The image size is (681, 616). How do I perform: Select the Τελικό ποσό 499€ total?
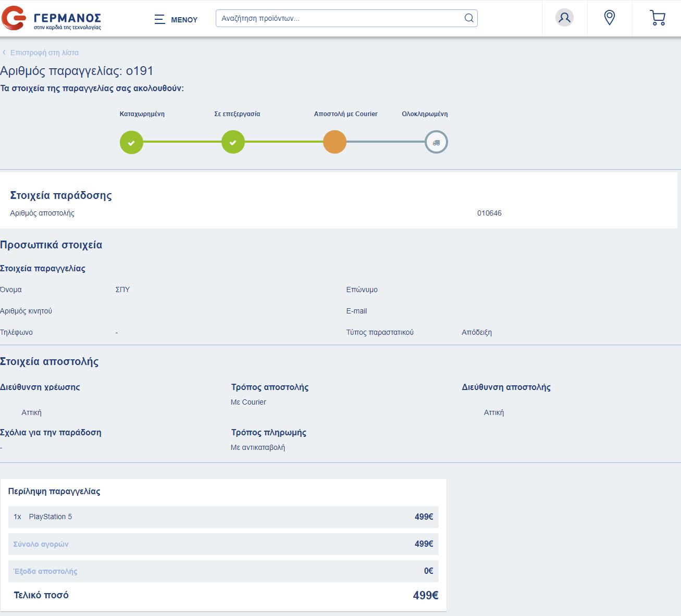(x=426, y=595)
